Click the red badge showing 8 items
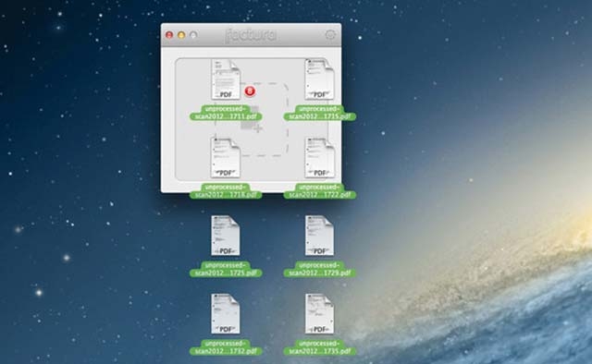The height and width of the screenshot is (364, 592). [250, 91]
